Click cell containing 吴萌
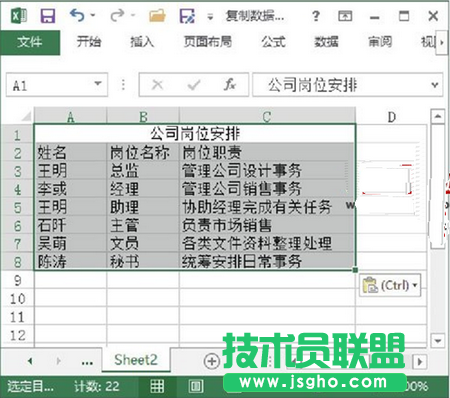Screen dimensions: 450x398 (70, 243)
